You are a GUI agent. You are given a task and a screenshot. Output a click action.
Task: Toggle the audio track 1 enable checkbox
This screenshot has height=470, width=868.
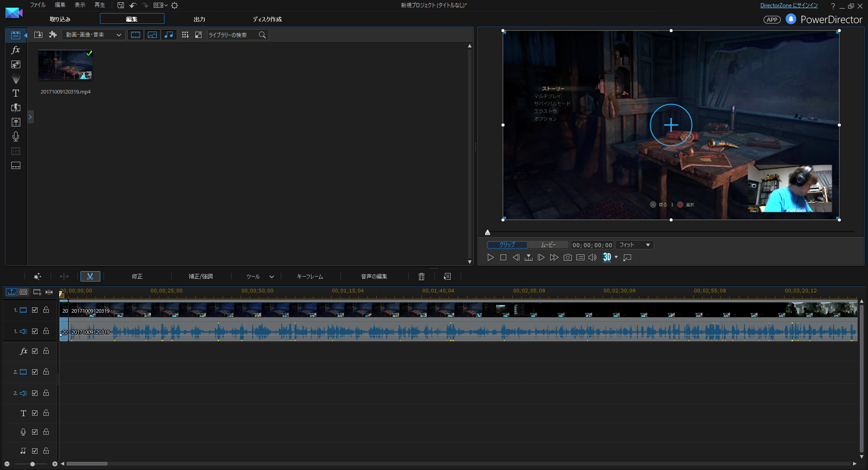click(35, 331)
